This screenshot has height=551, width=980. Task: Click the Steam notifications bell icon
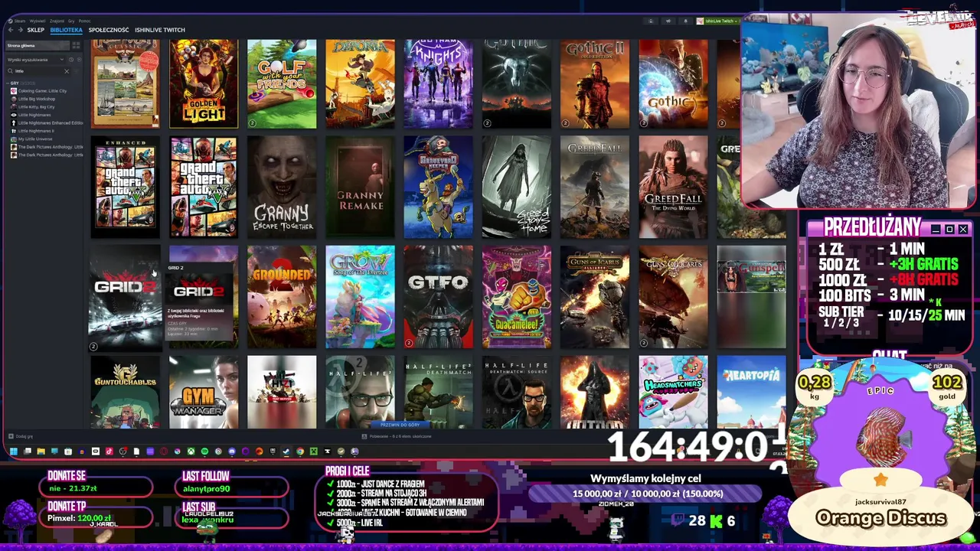click(x=685, y=21)
